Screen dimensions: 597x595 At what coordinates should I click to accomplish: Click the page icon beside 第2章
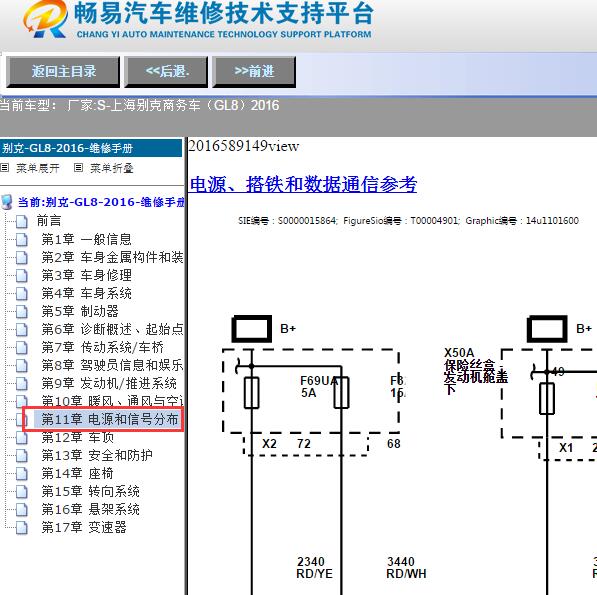click(x=22, y=258)
